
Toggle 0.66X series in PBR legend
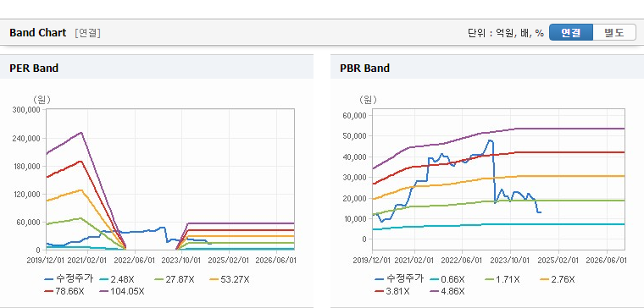click(x=448, y=279)
